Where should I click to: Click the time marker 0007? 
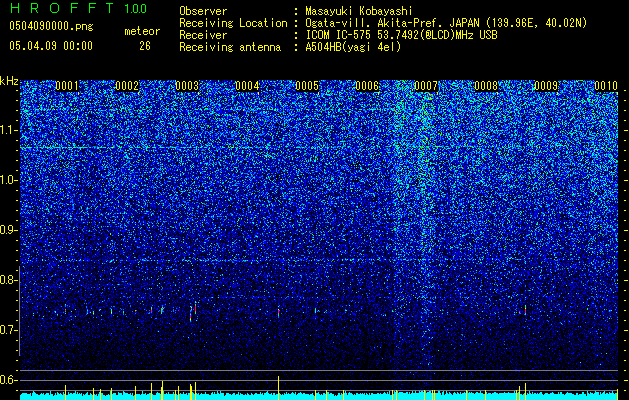[x=426, y=86]
